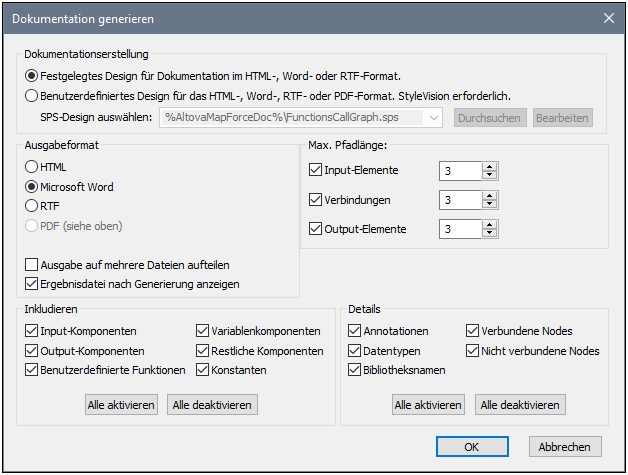Confirm with the OK button
Screen dimensions: 628x475
[472, 447]
